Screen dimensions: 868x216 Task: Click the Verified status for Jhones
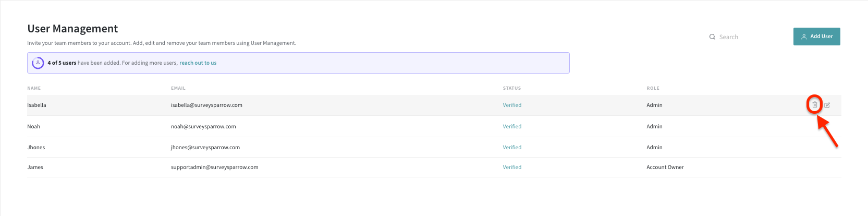coord(512,148)
